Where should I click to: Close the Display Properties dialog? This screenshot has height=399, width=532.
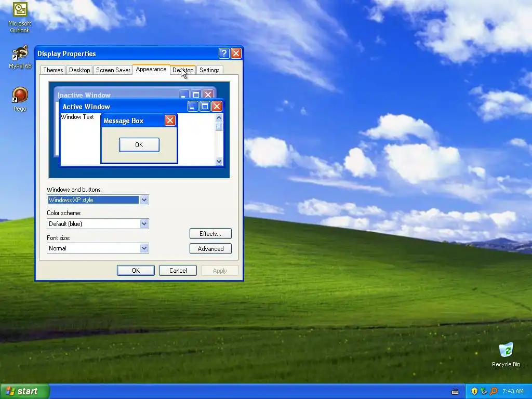point(236,54)
